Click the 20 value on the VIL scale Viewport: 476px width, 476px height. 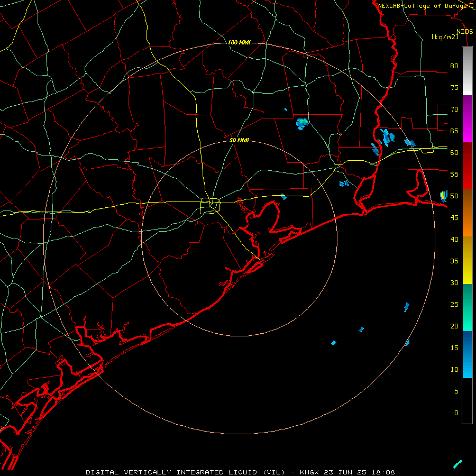[x=454, y=326]
